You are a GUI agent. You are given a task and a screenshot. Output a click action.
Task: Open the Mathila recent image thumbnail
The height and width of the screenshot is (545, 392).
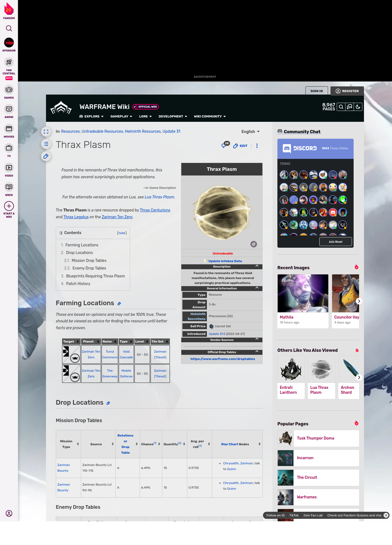pyautogui.click(x=303, y=293)
